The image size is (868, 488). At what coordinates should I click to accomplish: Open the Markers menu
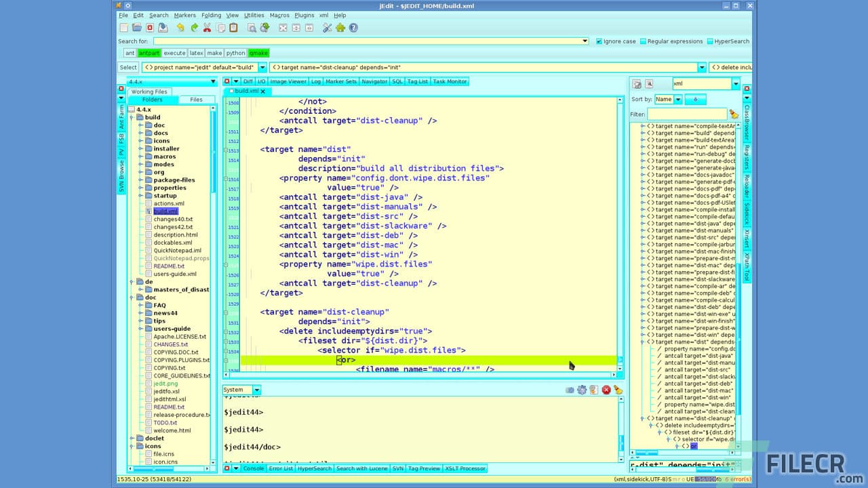tap(183, 15)
